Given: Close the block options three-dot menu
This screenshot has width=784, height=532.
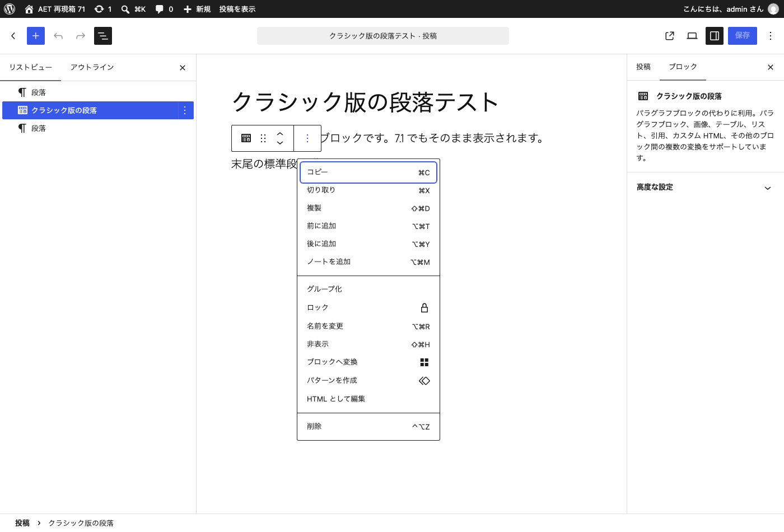Looking at the screenshot, I should tap(307, 138).
